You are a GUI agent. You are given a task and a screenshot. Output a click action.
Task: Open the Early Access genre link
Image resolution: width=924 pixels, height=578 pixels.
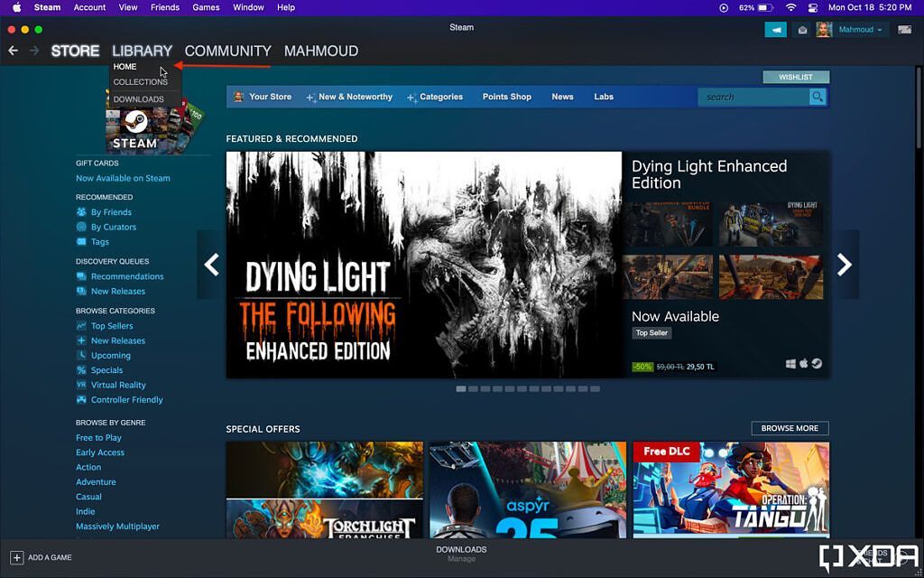[99, 452]
